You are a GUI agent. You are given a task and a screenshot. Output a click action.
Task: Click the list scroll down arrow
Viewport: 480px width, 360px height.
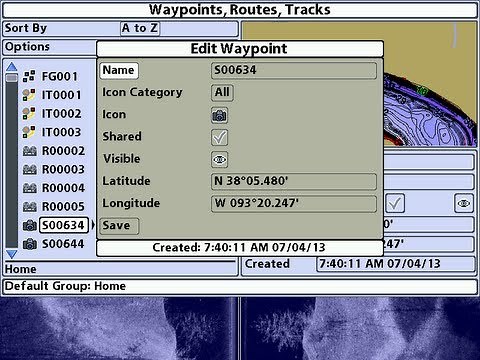[x=12, y=254]
